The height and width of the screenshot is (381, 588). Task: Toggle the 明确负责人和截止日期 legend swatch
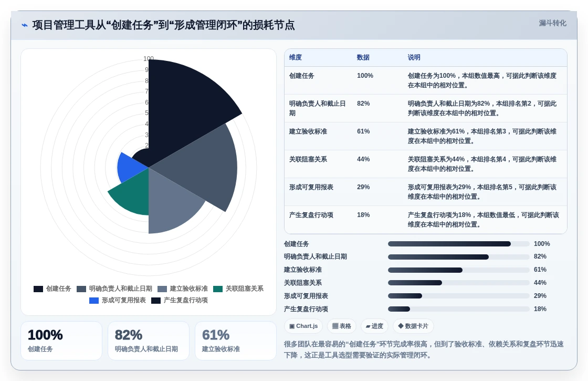[x=81, y=289]
